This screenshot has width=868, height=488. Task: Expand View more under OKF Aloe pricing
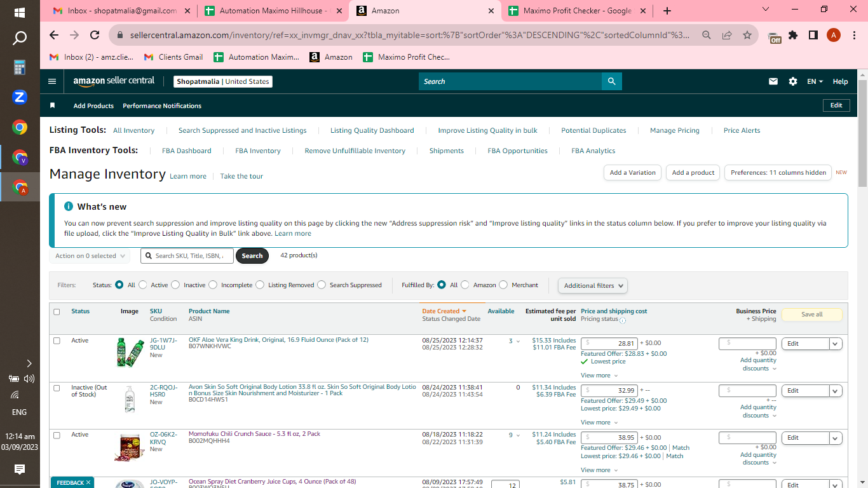point(599,376)
